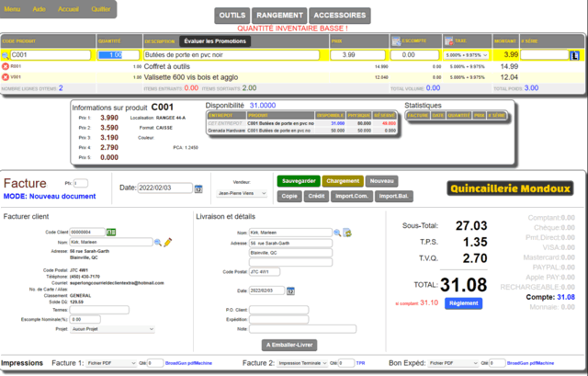
Task: Open the tax rate dropdown 5.000% + 9.975%
Action: 466,55
